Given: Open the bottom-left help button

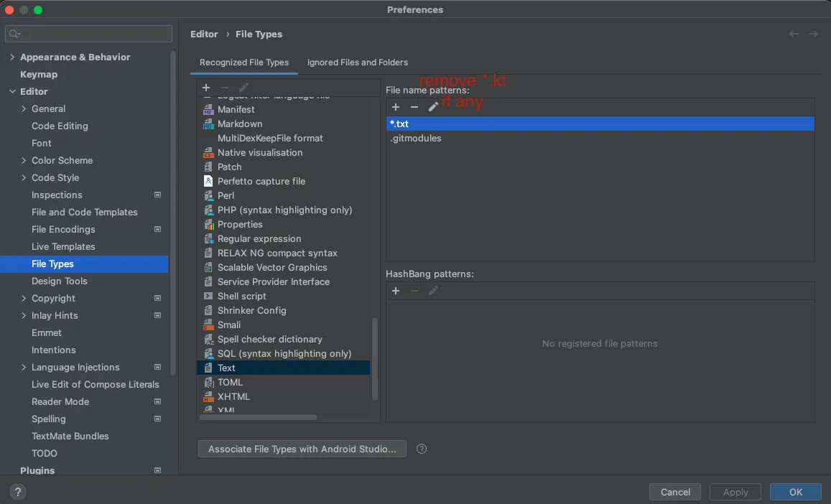Looking at the screenshot, I should 18,492.
